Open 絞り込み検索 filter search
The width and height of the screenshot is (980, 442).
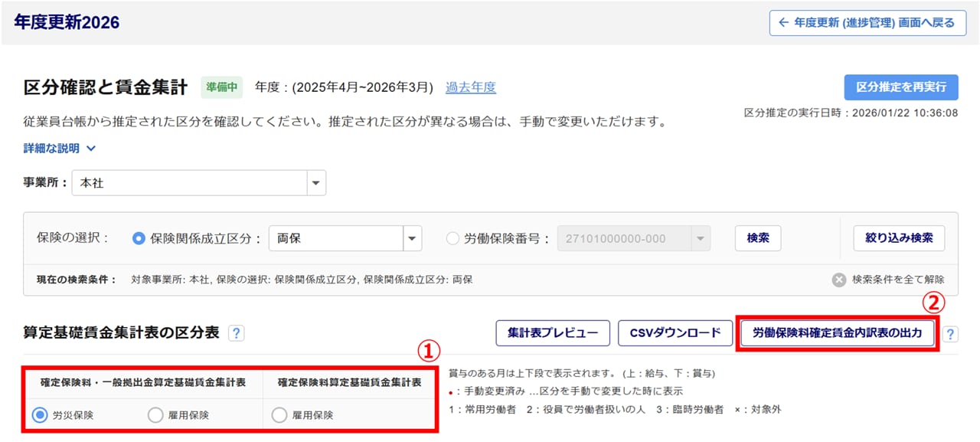click(899, 238)
